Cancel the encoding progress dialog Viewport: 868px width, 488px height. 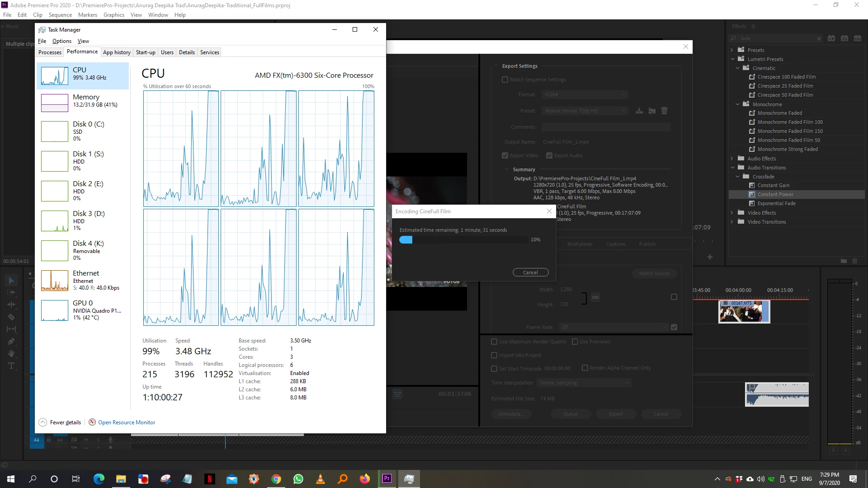pyautogui.click(x=530, y=272)
